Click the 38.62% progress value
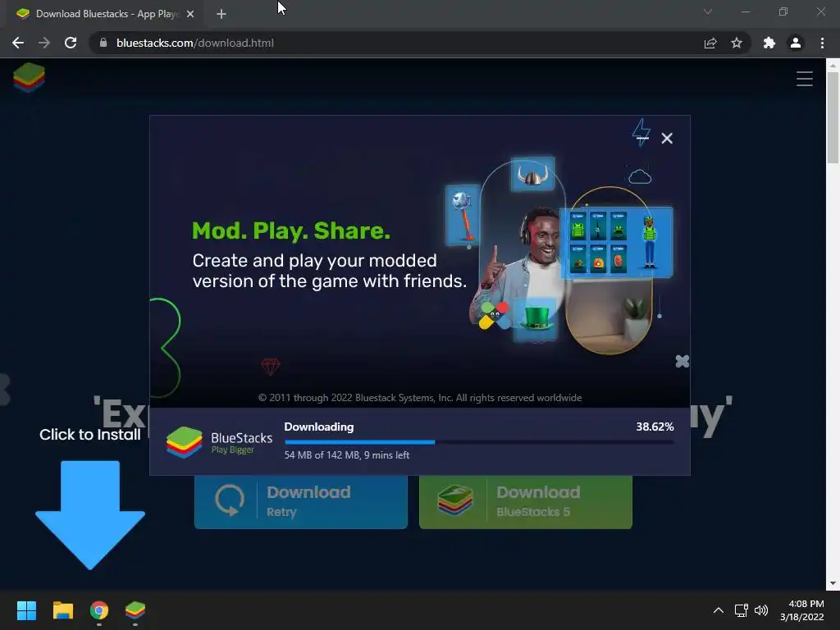The height and width of the screenshot is (630, 840). pyautogui.click(x=655, y=427)
